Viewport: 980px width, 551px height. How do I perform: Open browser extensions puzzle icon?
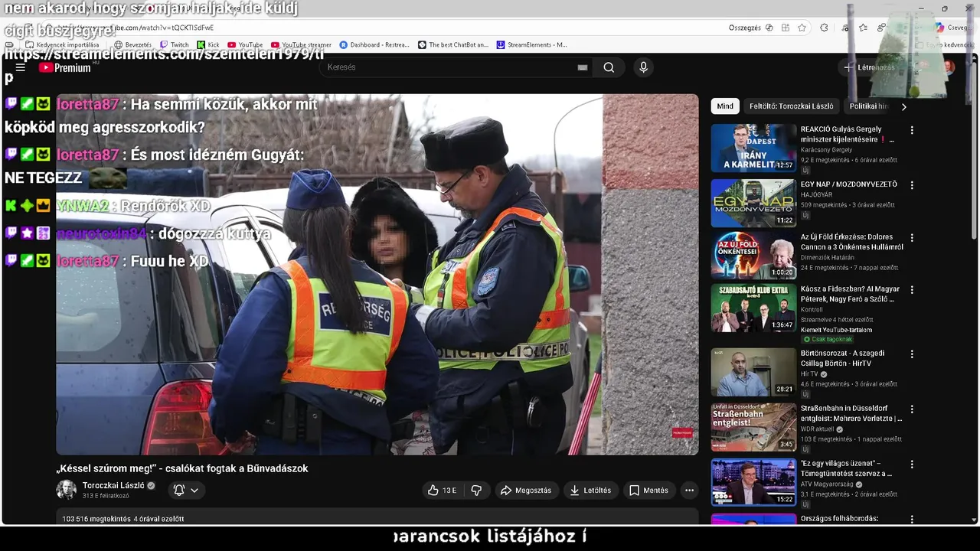pyautogui.click(x=824, y=28)
